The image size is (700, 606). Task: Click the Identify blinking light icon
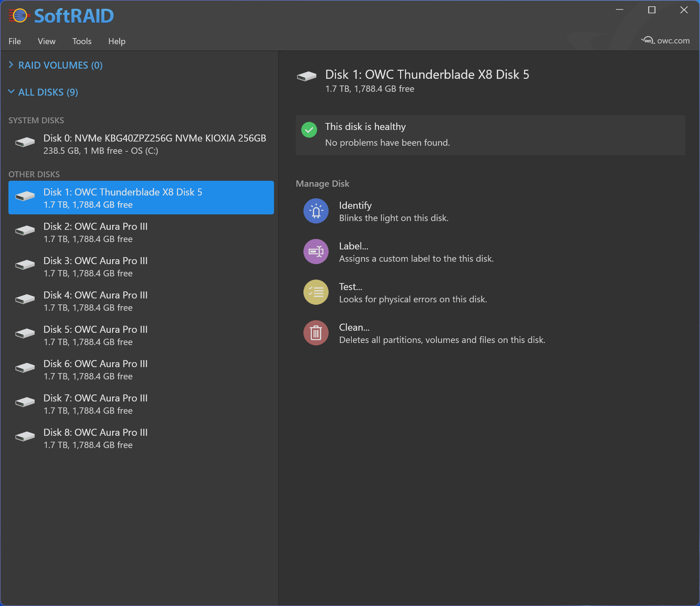coord(316,211)
